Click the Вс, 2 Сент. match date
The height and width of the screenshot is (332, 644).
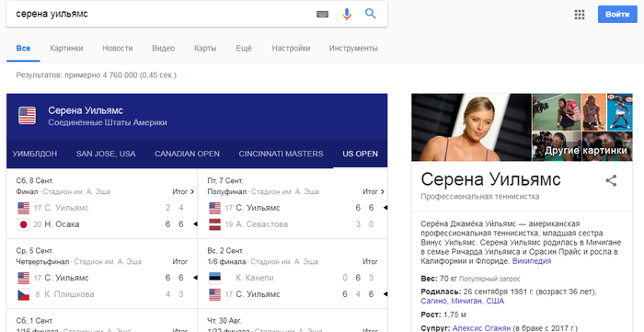point(225,251)
